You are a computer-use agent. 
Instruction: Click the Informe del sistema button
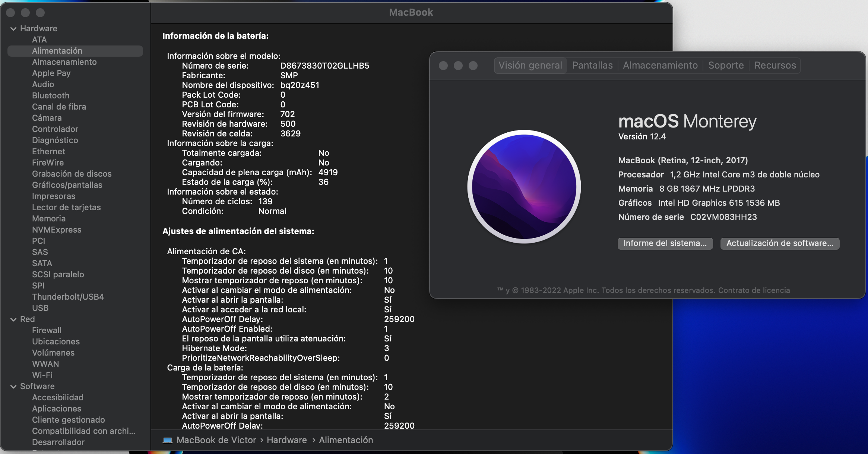665,243
